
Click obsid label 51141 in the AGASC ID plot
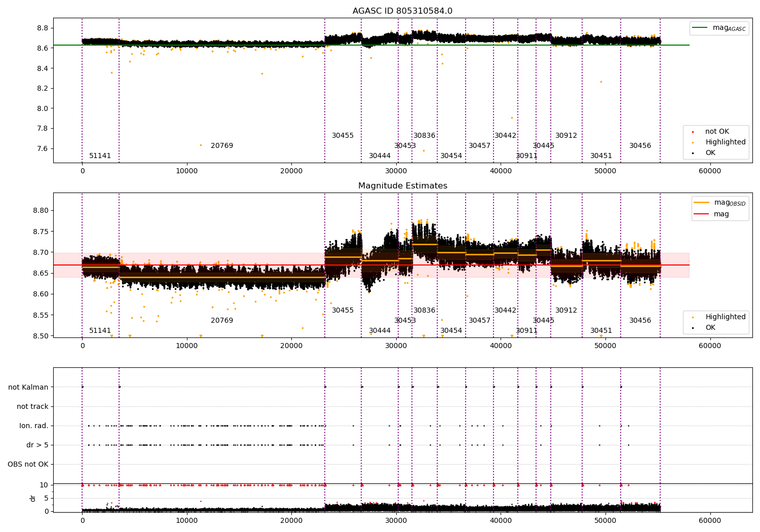[x=100, y=156]
